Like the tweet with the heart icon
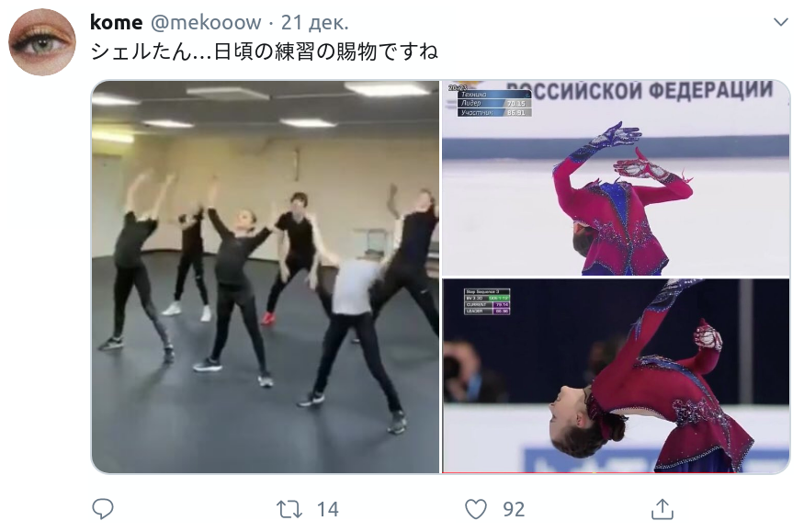804x532 pixels. [x=475, y=509]
